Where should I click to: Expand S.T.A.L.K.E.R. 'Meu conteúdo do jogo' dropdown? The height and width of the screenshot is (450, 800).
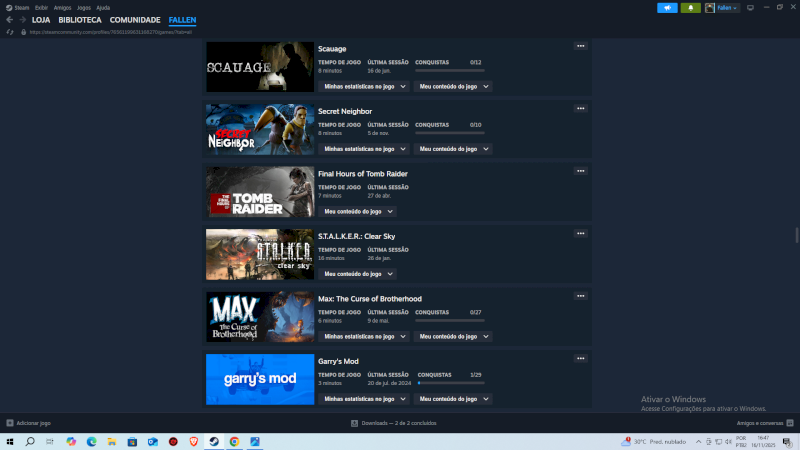click(357, 274)
